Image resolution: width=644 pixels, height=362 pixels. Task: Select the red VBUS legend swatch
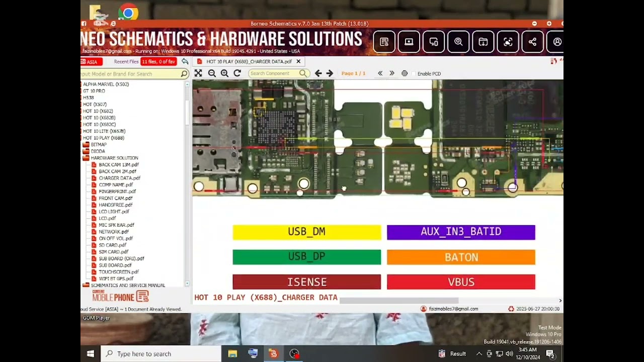pyautogui.click(x=461, y=282)
